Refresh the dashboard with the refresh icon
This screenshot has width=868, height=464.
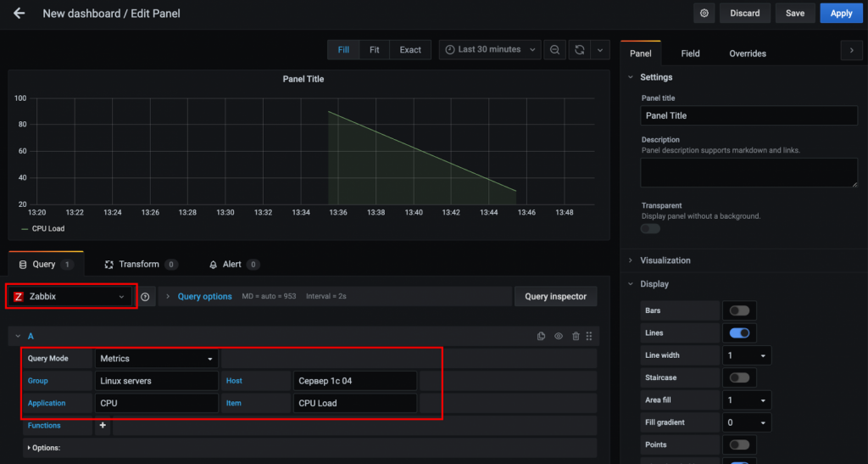580,50
